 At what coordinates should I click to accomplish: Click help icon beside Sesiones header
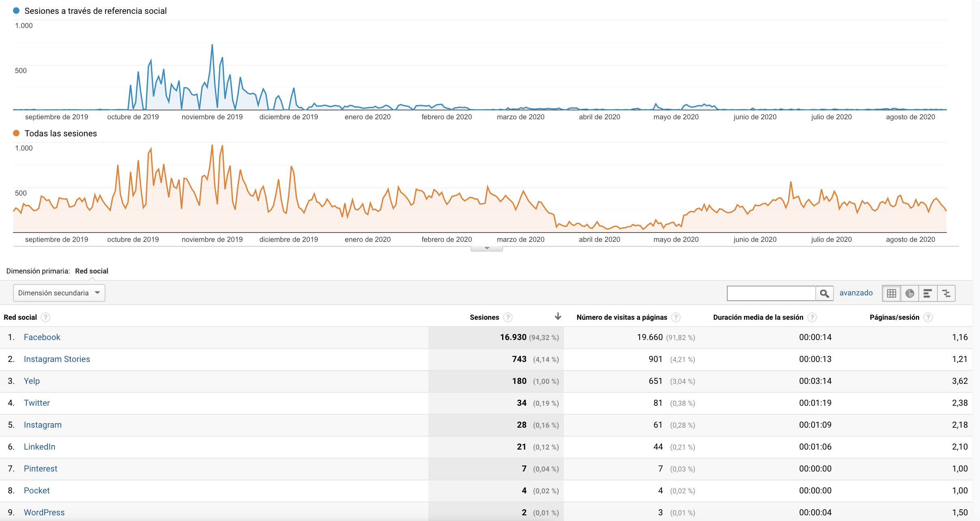(x=508, y=317)
